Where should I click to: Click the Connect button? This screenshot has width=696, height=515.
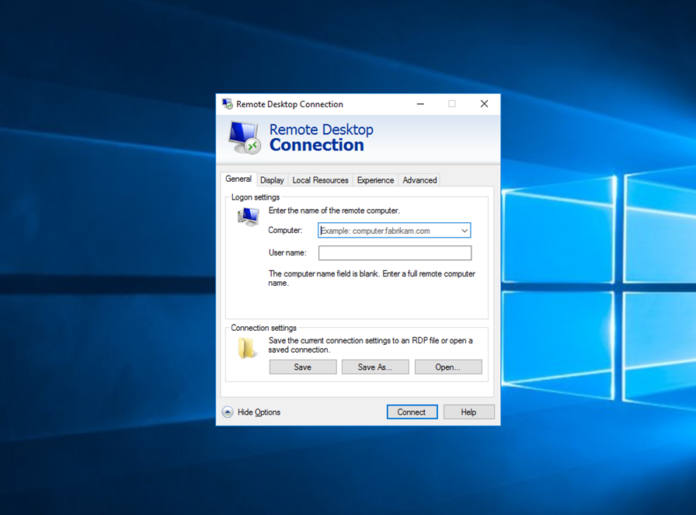pyautogui.click(x=411, y=412)
